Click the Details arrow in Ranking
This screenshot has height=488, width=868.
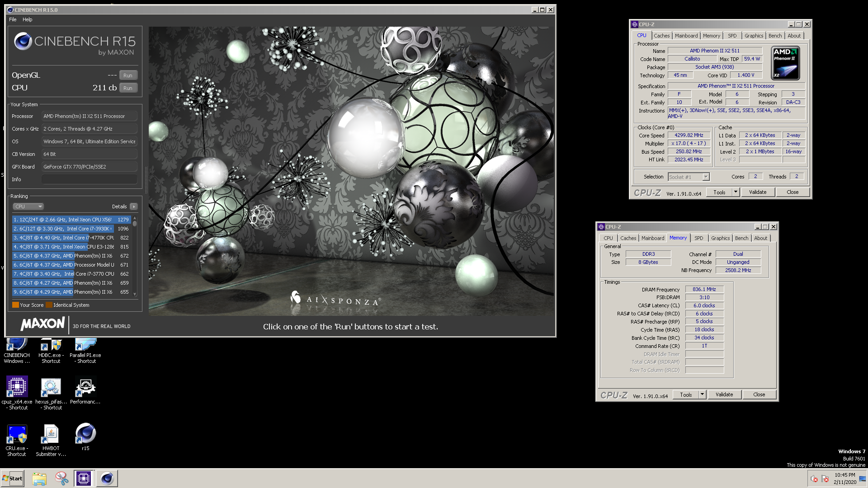[133, 206]
